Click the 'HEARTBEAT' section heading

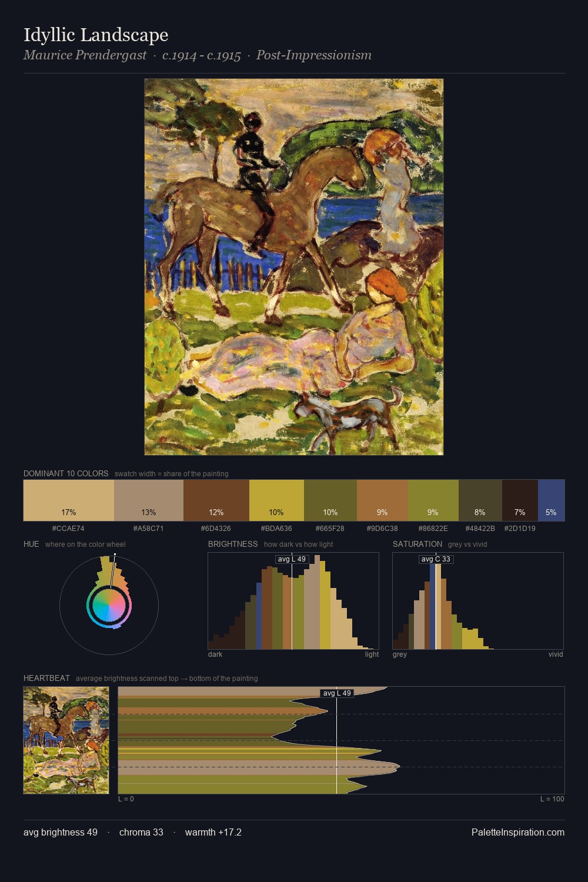(46, 679)
